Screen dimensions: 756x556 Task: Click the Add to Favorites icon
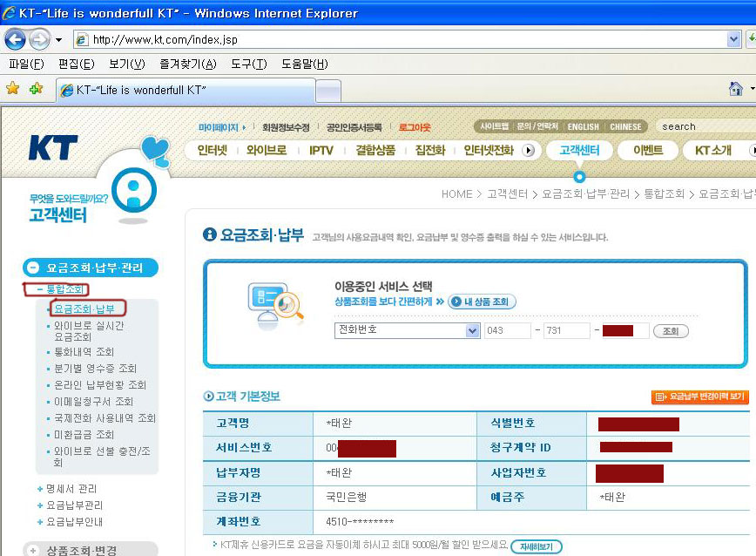pyautogui.click(x=36, y=89)
